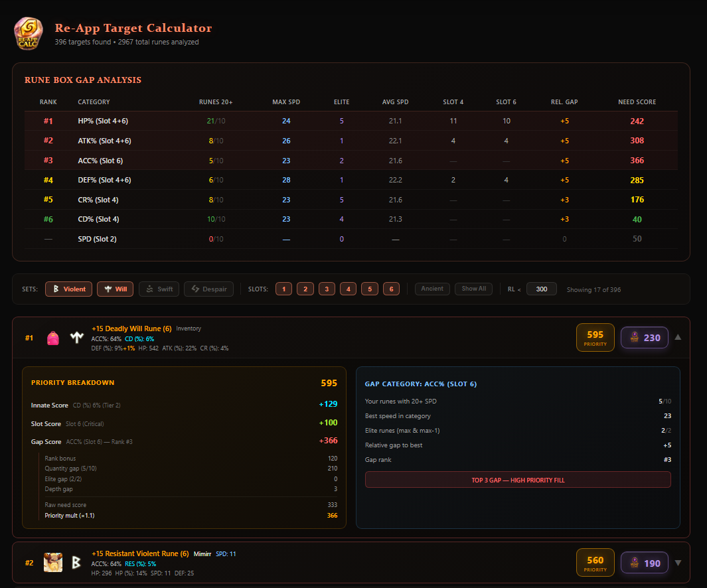Expand the Resistant Violent Rune entry
Viewport: 707px width, 588px height.
[678, 562]
